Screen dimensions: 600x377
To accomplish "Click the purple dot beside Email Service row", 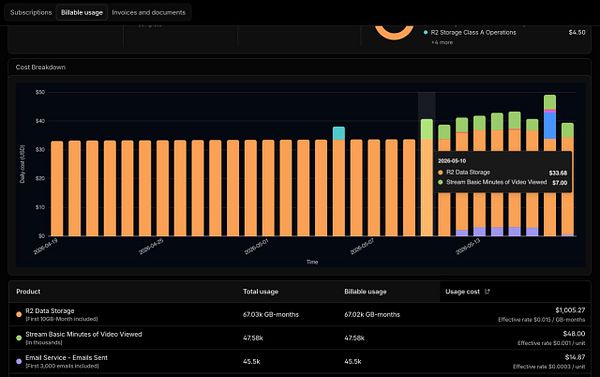I will 19,361.
